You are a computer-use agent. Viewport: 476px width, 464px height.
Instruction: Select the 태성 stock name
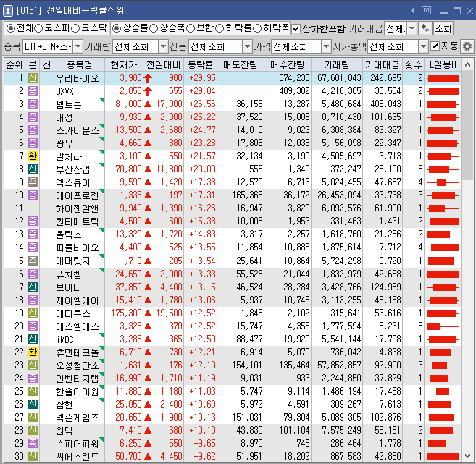coord(64,117)
